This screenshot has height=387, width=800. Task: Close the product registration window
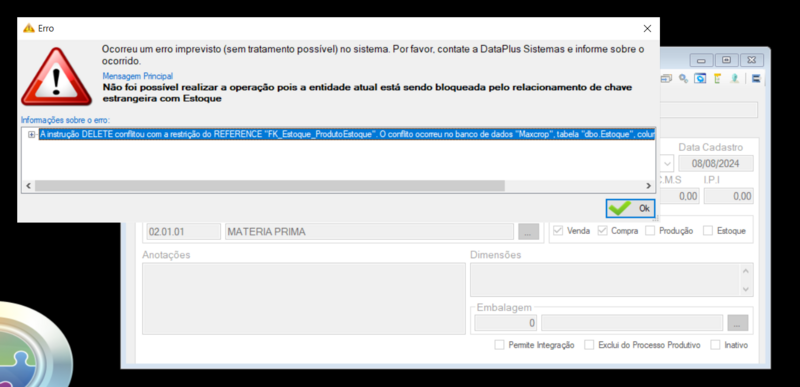(x=752, y=60)
